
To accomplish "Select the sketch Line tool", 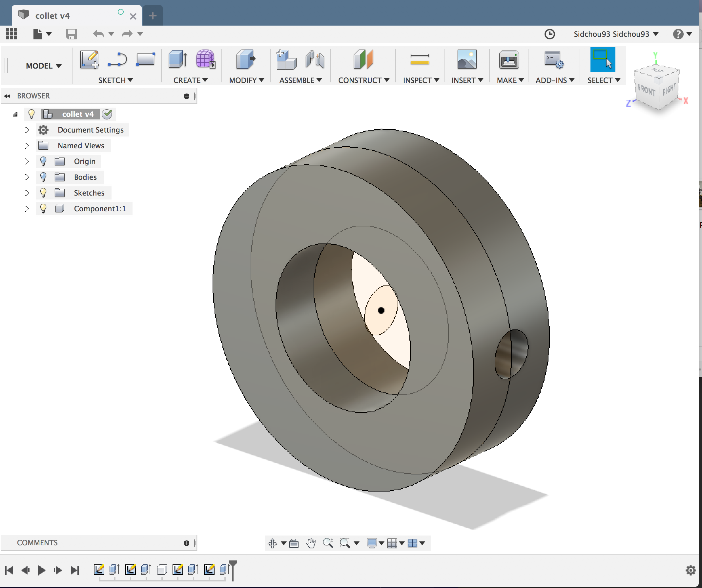I will (x=117, y=59).
